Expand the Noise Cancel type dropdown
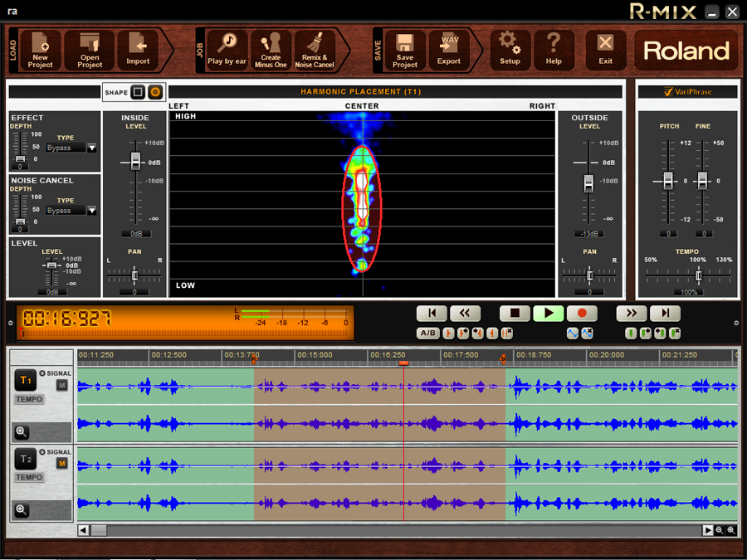This screenshot has width=747, height=560. 92,211
